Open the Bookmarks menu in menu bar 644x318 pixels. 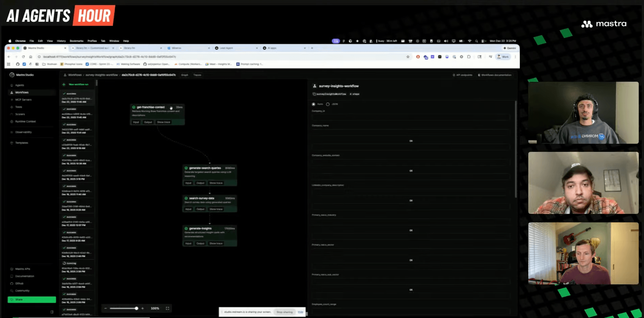tap(76, 41)
